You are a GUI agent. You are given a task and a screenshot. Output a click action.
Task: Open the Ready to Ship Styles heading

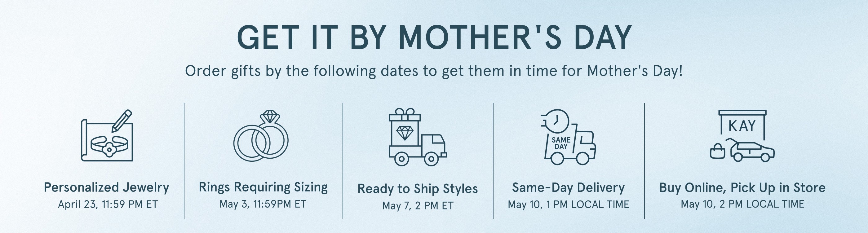tap(418, 189)
